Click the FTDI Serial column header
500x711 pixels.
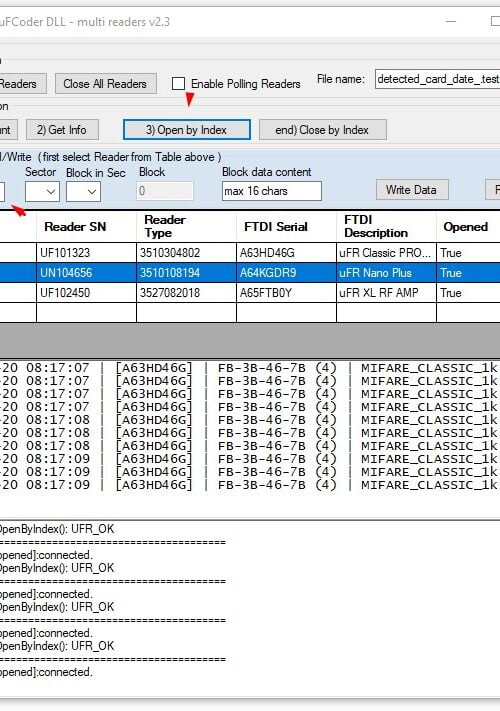(286, 226)
